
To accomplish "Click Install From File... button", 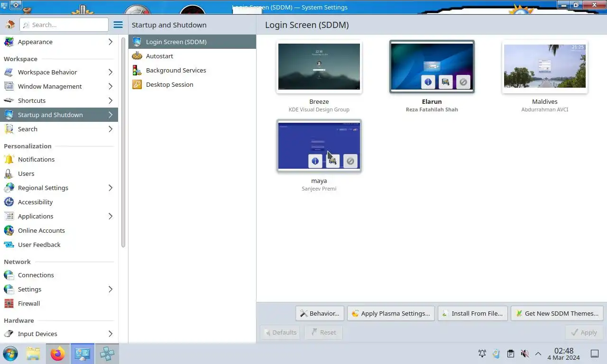I will click(473, 313).
